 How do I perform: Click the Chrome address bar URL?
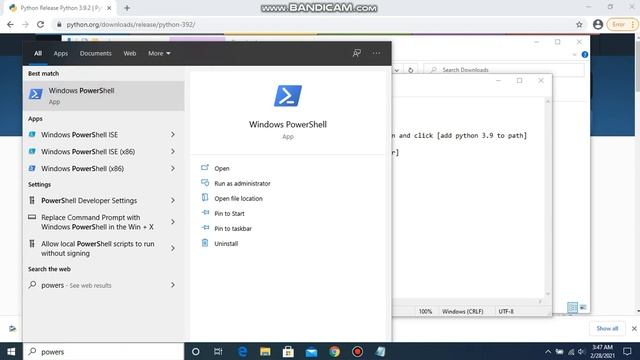[x=131, y=24]
